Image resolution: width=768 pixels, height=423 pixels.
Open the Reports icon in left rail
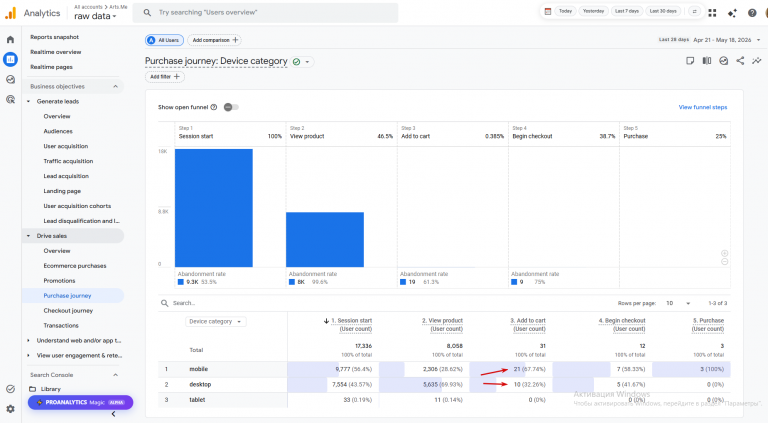(x=10, y=59)
